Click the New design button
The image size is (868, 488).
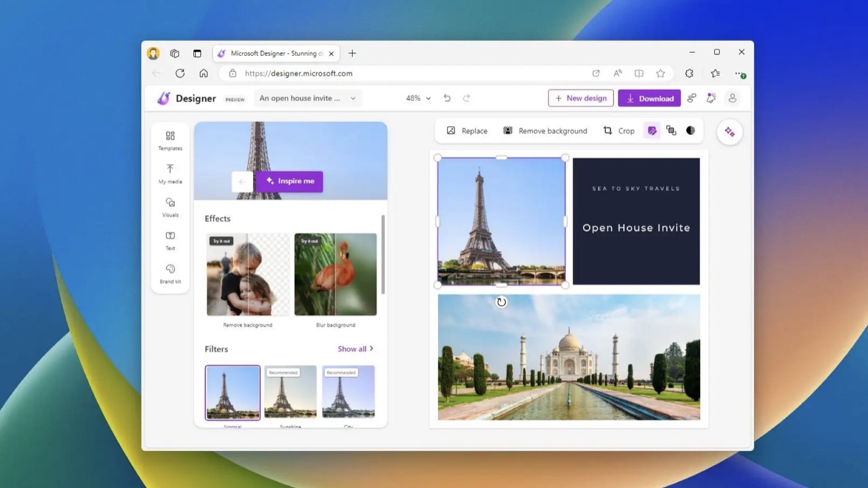pos(581,98)
